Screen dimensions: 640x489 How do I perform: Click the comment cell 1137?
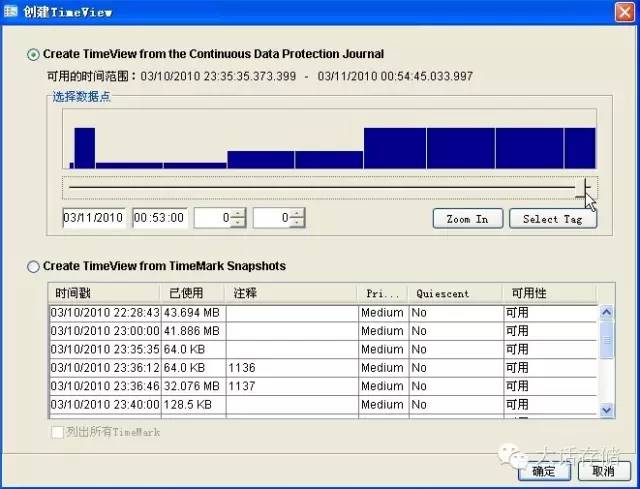[292, 386]
